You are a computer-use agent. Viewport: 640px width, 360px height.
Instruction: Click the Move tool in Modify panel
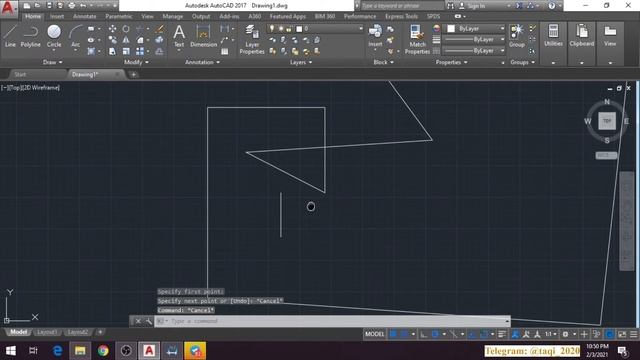pyautogui.click(x=112, y=29)
